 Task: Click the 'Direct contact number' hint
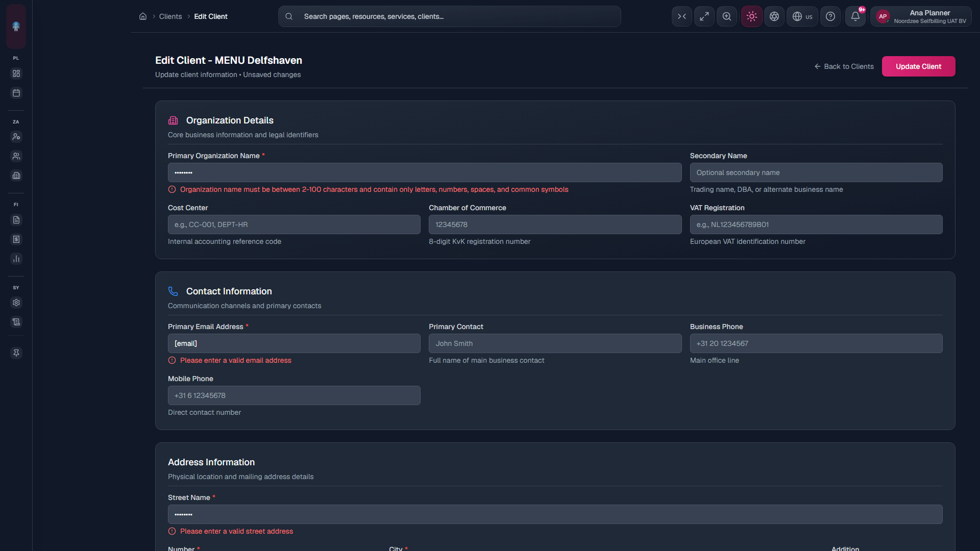coord(204,412)
